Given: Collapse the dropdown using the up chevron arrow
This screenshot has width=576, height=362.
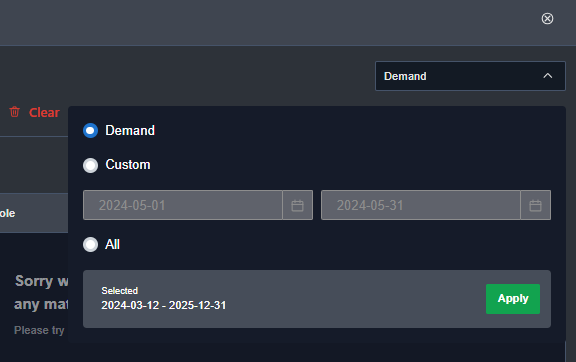Looking at the screenshot, I should coord(548,76).
